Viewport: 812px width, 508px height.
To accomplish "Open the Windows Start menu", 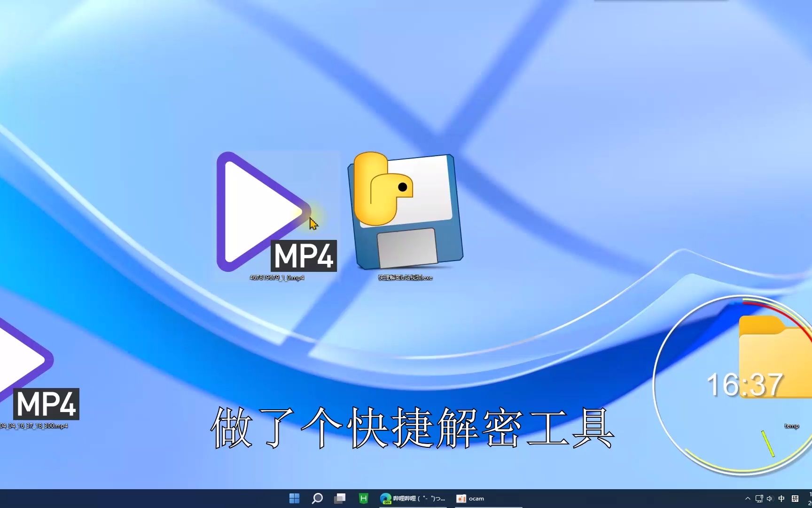I will [295, 499].
